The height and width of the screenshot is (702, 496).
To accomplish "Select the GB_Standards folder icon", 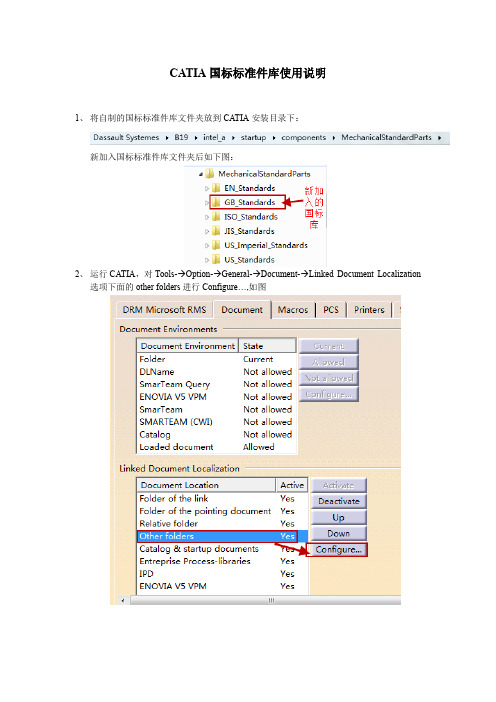I will click(216, 202).
